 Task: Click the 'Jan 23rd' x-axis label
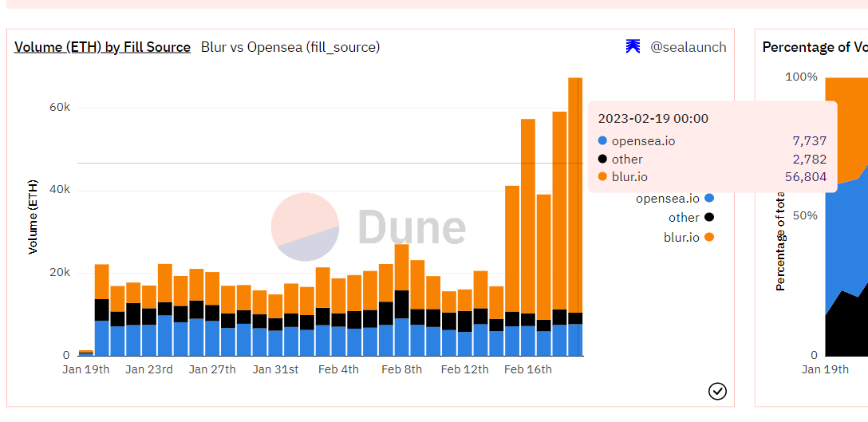[x=149, y=369]
